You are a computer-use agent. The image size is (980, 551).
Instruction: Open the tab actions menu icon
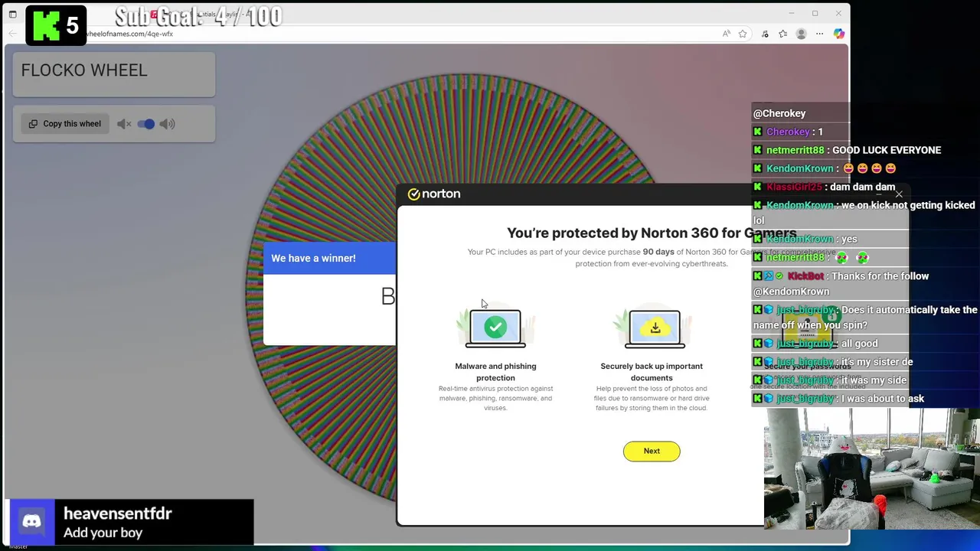(12, 14)
